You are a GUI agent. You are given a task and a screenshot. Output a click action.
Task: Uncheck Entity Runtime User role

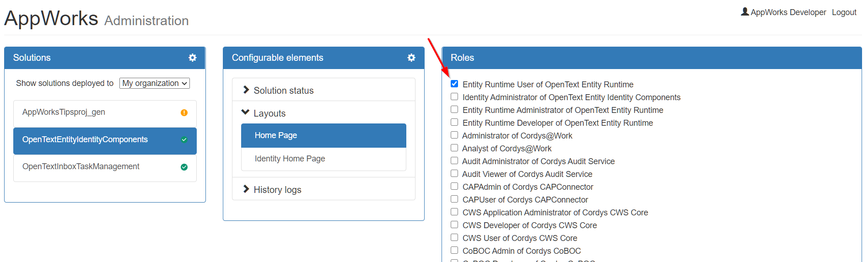point(454,84)
